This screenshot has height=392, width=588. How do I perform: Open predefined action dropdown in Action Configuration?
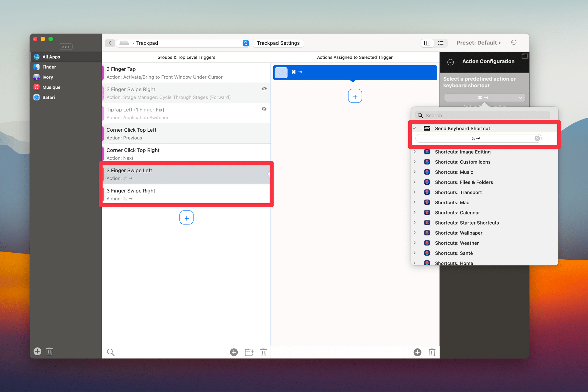[484, 97]
